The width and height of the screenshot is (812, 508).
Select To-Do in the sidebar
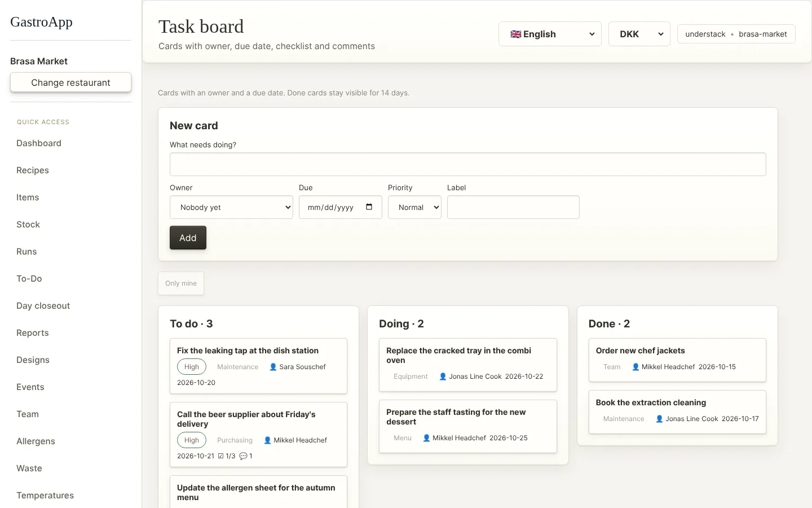click(x=29, y=279)
